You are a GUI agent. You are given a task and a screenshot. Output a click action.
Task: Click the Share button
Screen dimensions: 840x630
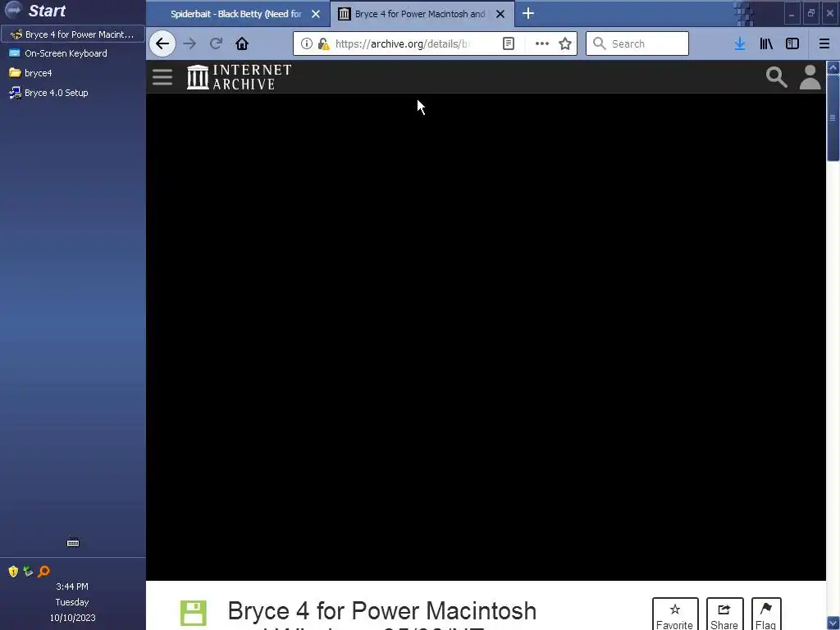[724, 614]
